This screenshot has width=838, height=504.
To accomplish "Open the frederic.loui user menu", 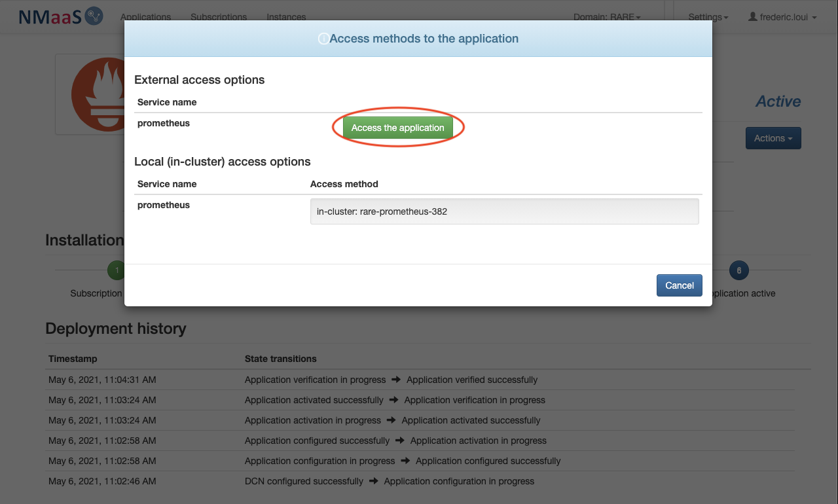I will point(782,17).
